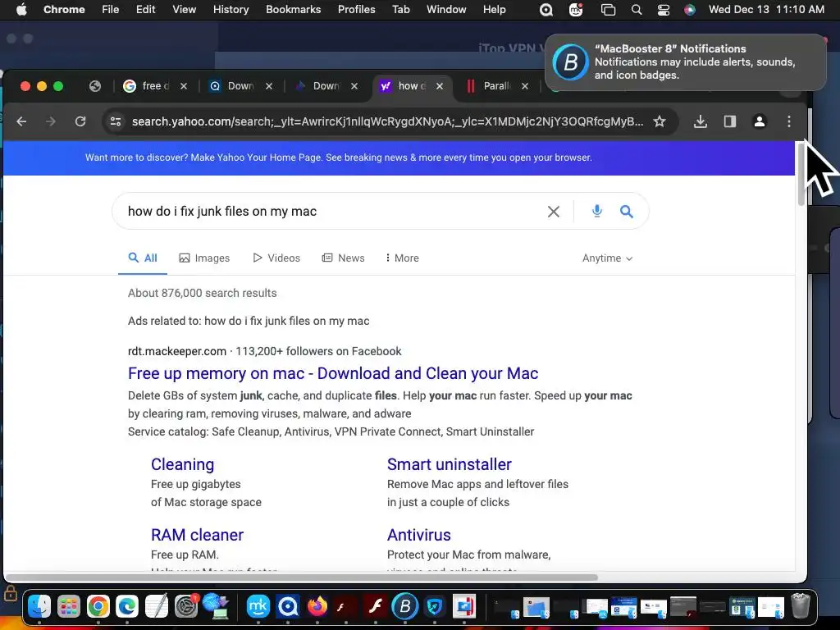
Task: Open the Anytime filter dropdown
Action: 608,258
